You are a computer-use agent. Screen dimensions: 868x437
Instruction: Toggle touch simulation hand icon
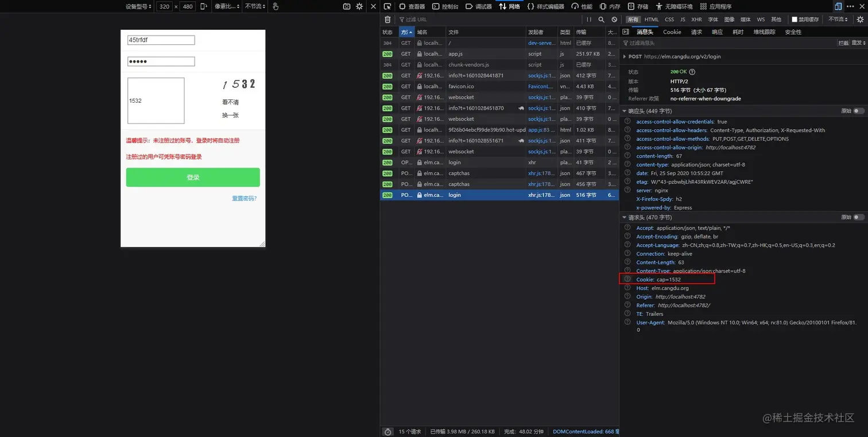point(276,6)
